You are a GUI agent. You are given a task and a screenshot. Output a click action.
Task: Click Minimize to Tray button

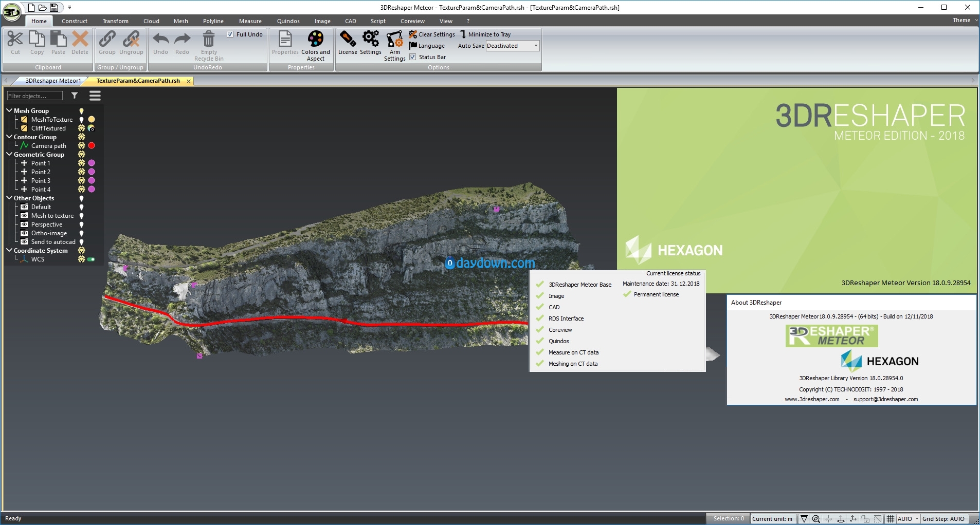(x=485, y=34)
